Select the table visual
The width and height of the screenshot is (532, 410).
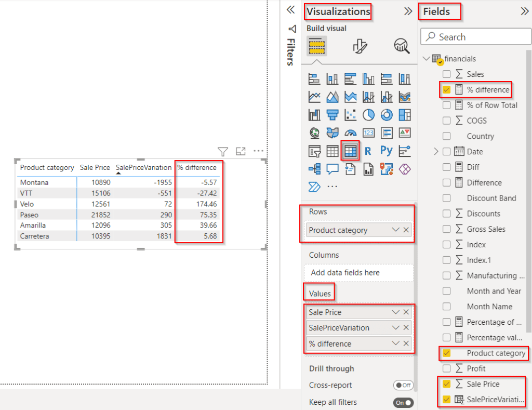[332, 151]
